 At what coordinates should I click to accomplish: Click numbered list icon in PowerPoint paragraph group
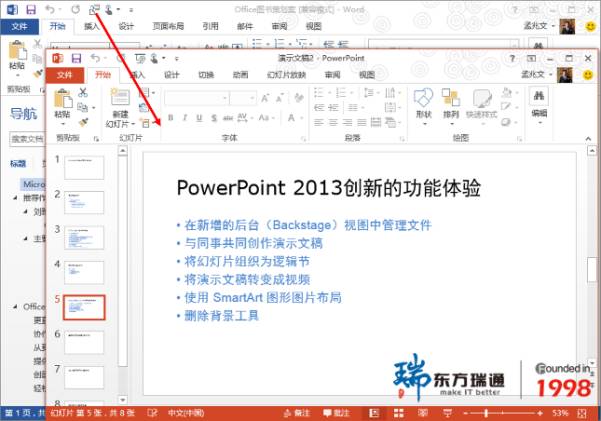(342, 92)
